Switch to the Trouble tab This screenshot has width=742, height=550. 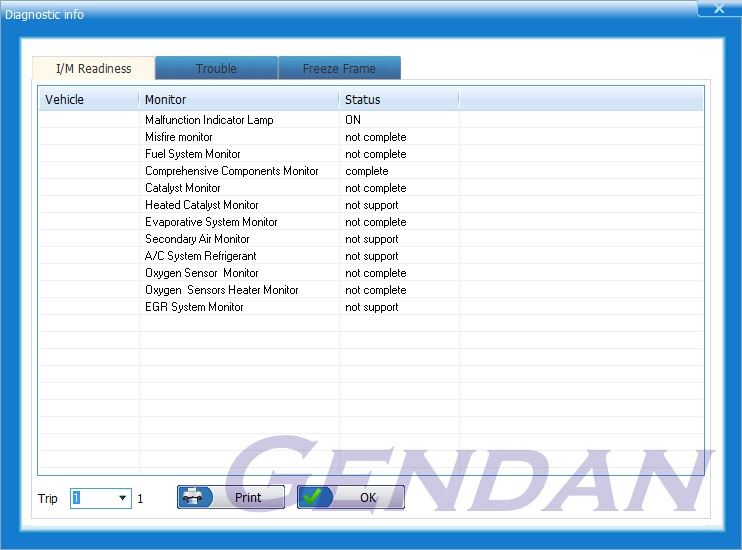point(216,68)
